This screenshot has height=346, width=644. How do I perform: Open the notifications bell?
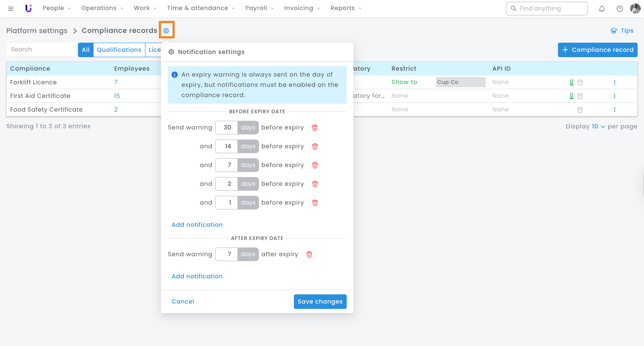[601, 9]
